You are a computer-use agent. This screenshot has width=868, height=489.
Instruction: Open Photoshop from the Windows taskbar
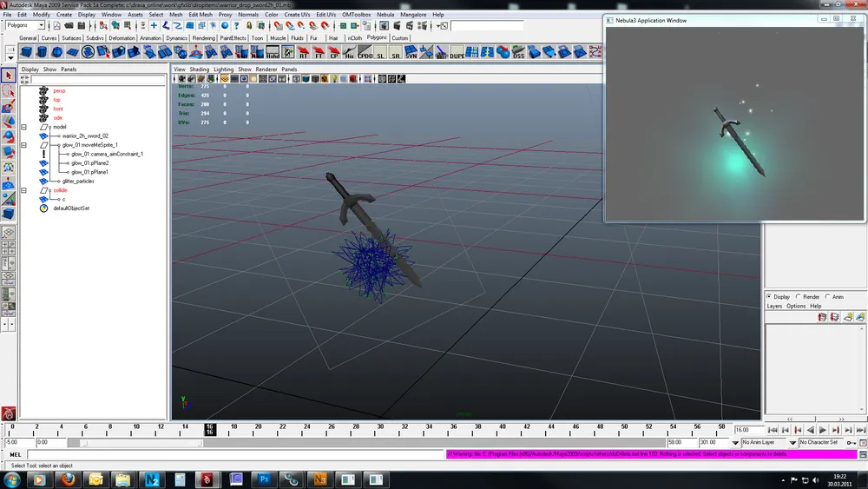point(264,479)
